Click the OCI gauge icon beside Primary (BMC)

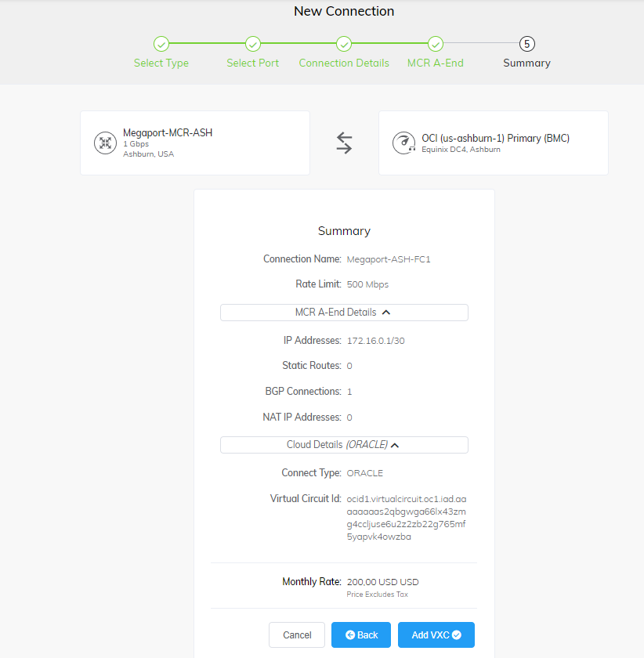click(403, 143)
